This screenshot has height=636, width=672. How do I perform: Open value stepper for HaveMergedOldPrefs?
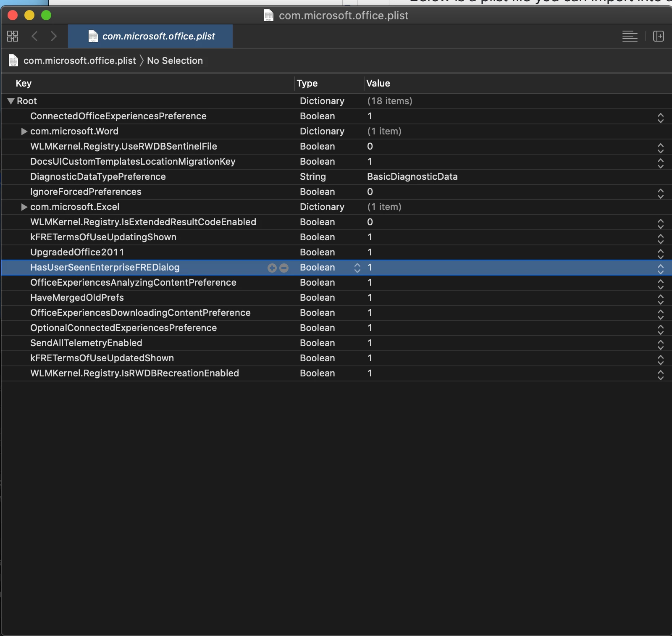point(661,299)
